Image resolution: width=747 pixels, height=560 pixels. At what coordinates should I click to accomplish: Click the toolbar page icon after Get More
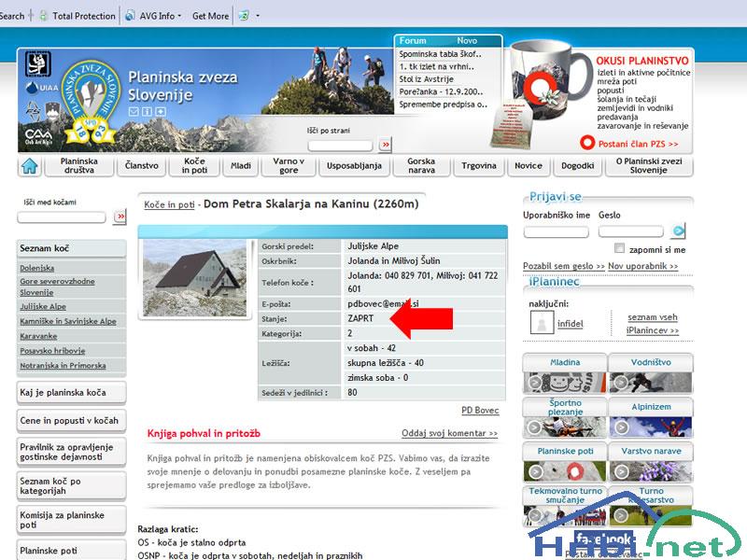point(244,16)
